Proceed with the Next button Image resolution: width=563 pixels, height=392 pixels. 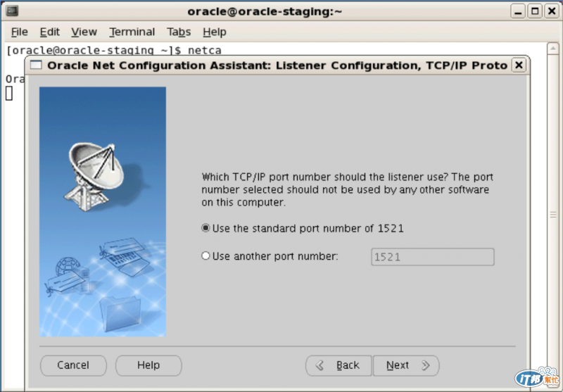point(406,365)
